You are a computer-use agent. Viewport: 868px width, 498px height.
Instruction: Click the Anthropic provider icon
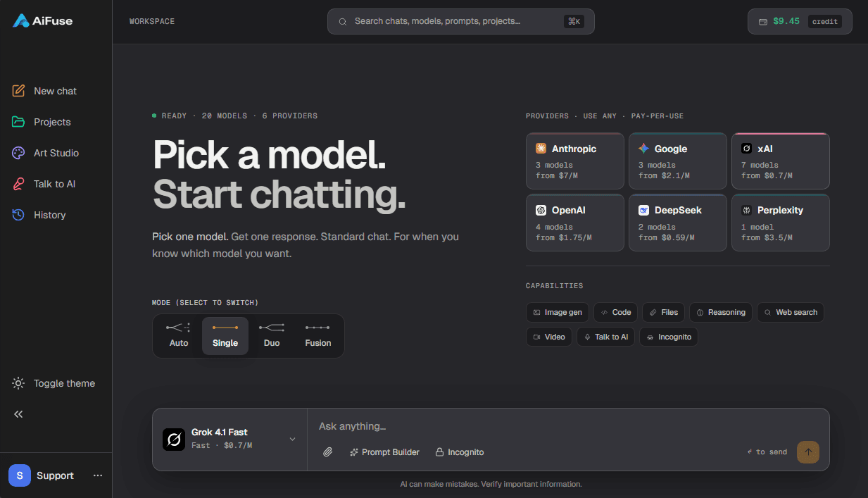click(541, 149)
